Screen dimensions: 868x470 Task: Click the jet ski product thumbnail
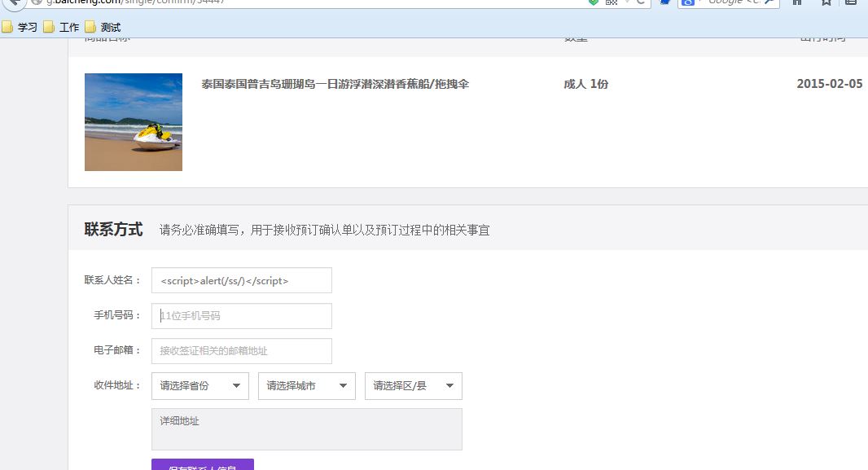tap(134, 122)
